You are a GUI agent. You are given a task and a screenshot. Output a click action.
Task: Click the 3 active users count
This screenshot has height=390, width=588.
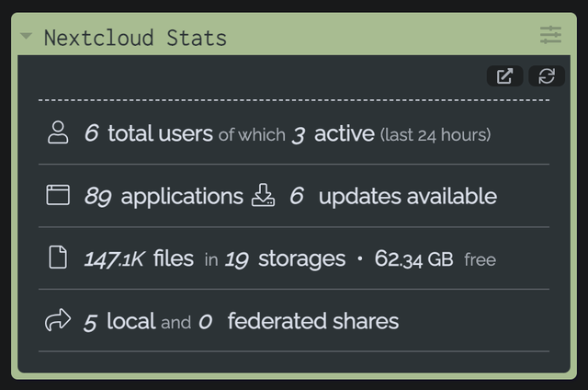[334, 134]
